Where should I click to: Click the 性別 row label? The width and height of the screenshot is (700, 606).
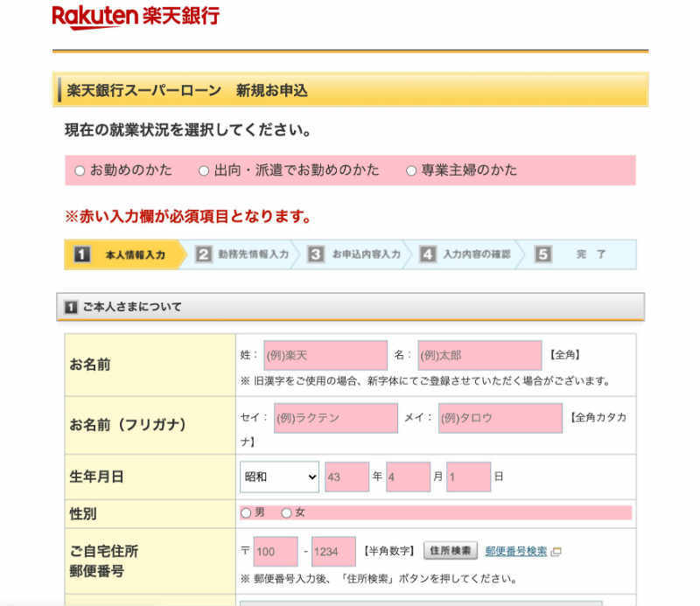click(82, 513)
